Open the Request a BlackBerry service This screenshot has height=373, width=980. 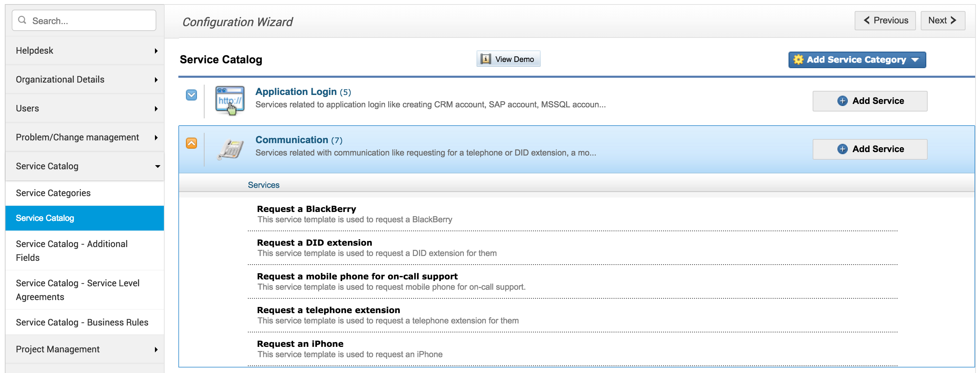tap(306, 209)
